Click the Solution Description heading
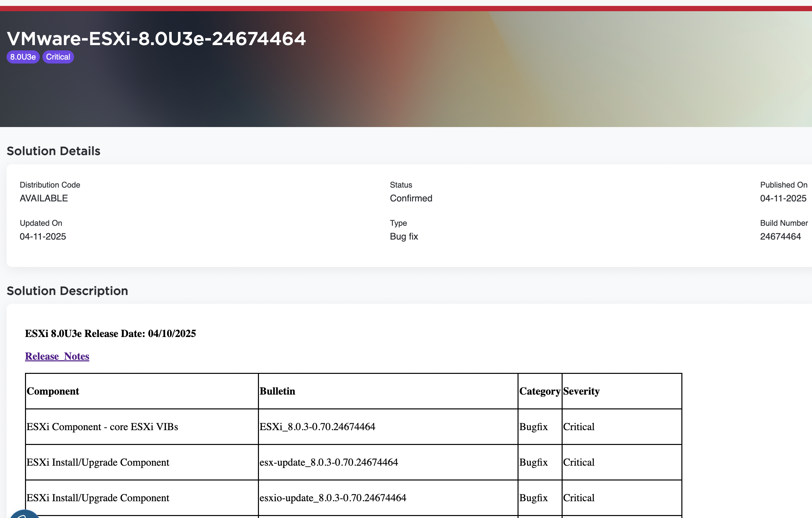This screenshot has width=812, height=518. (67, 290)
